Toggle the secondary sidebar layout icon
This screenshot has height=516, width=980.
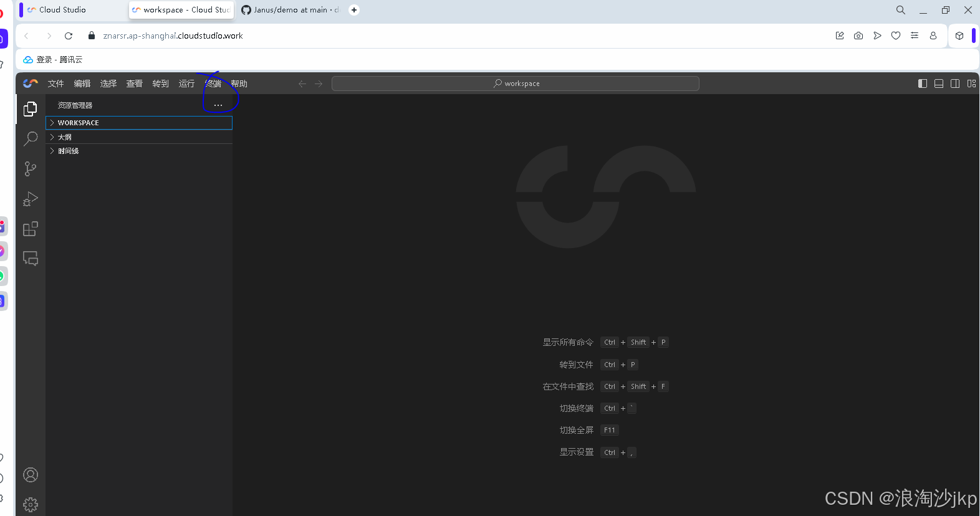(x=955, y=84)
